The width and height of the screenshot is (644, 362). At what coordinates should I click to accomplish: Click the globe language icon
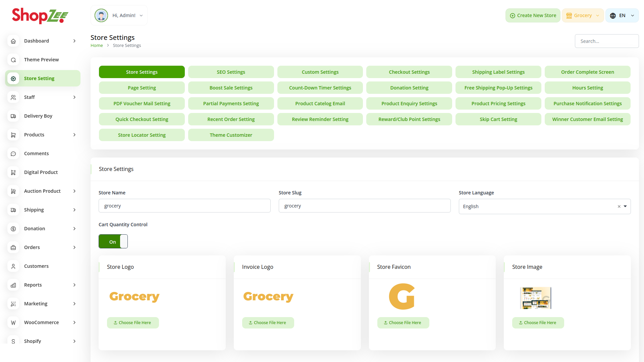click(x=613, y=16)
